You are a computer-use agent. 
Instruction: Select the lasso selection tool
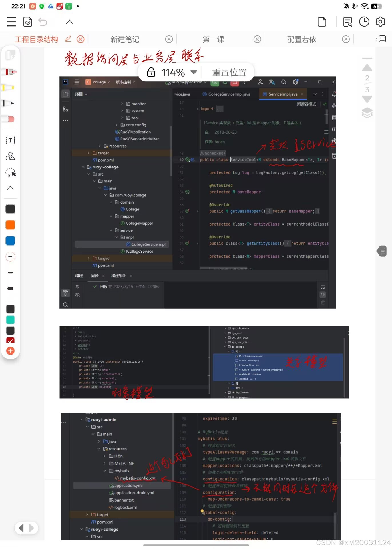11,172
